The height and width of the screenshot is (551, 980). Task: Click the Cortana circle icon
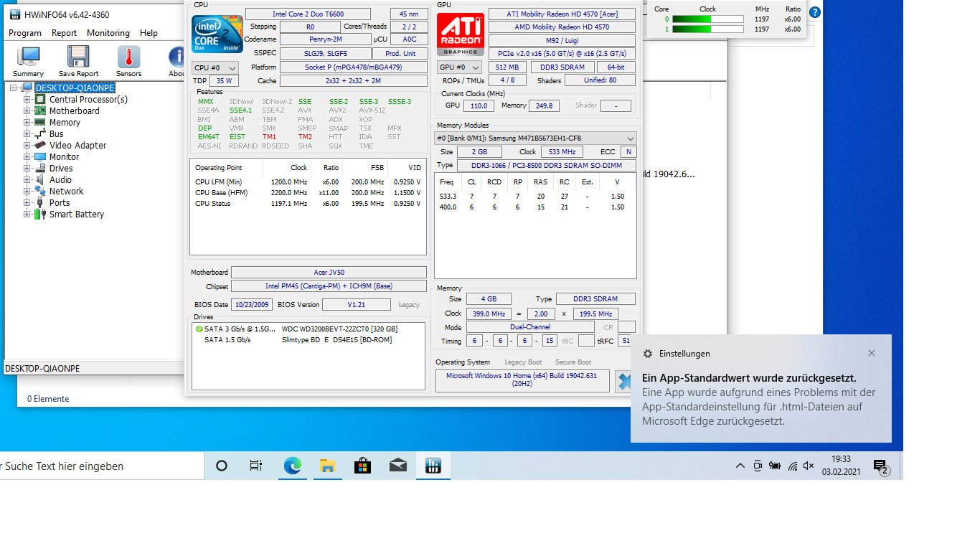(x=222, y=466)
